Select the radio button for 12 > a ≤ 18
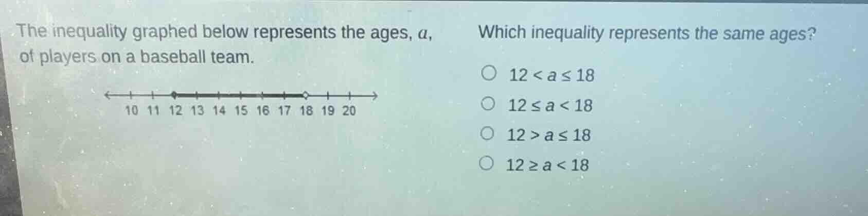 [488, 135]
